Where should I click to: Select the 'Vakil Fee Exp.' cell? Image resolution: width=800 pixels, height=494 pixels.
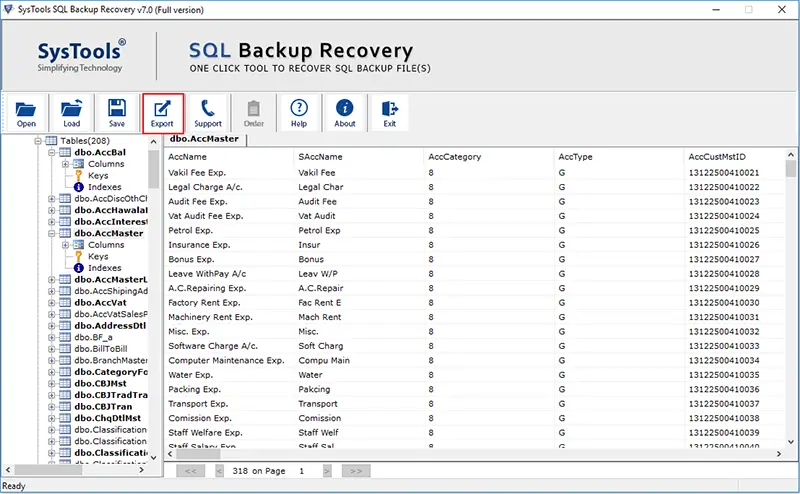click(229, 173)
